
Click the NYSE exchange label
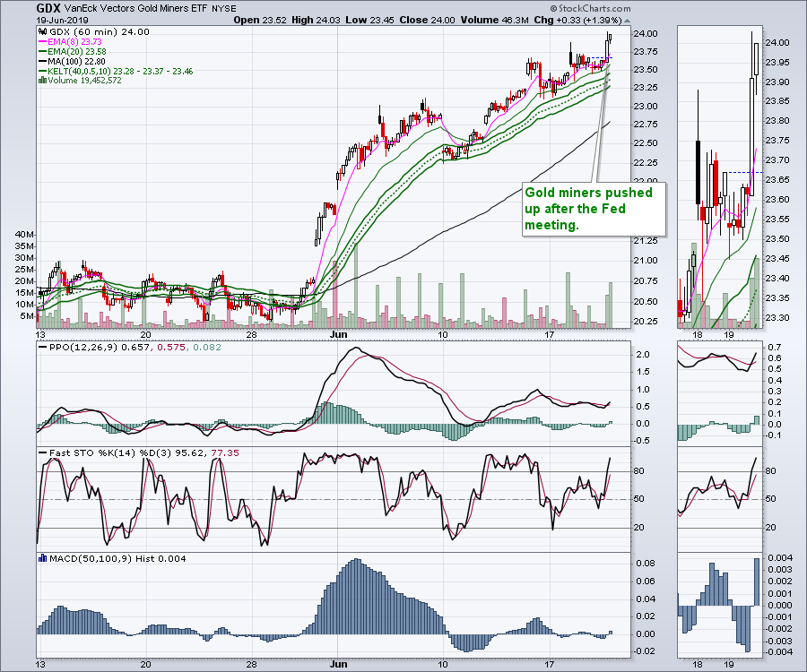[x=224, y=9]
